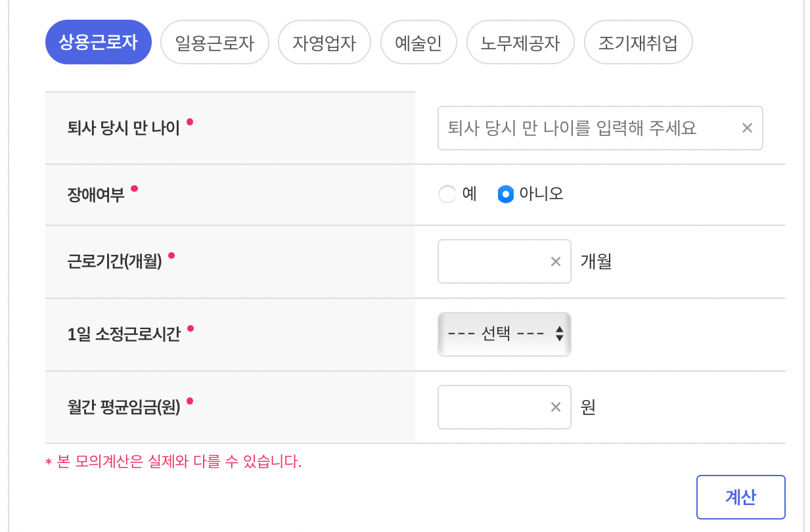Select the 예술인 tab
The image size is (810, 532).
pos(418,41)
